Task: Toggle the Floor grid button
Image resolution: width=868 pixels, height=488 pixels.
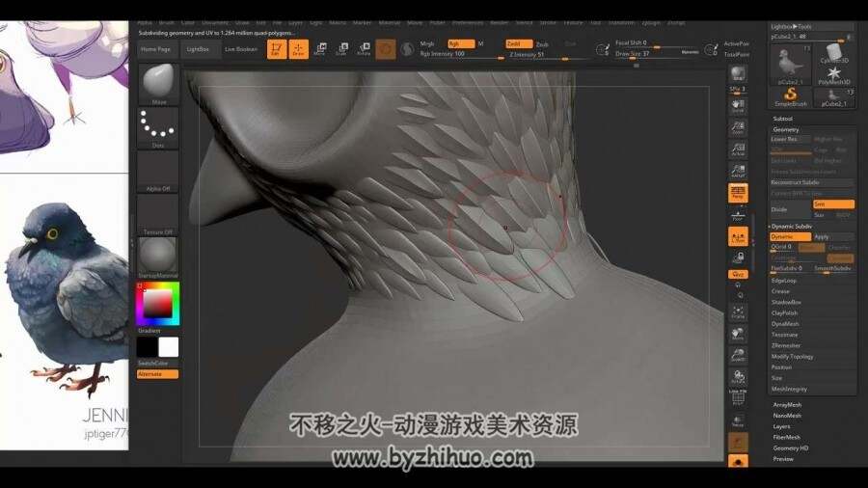Action: tap(738, 215)
